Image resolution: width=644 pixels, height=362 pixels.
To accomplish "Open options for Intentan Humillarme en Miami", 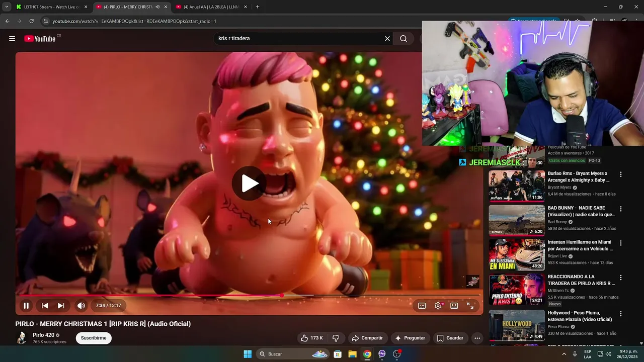I will (x=620, y=243).
